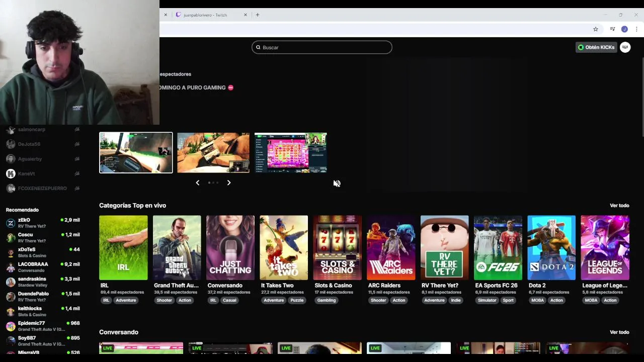Open the browser media control icon

tap(612, 29)
